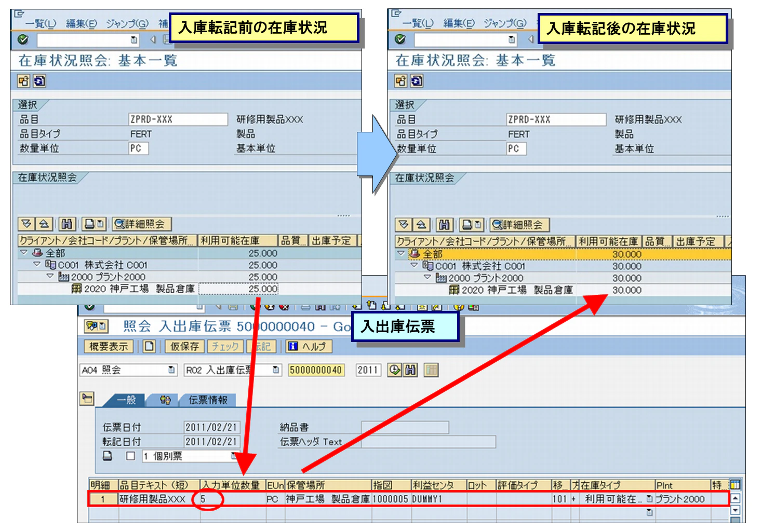Switch to the 伝票情報 tab
The image size is (762, 532).
tap(208, 400)
